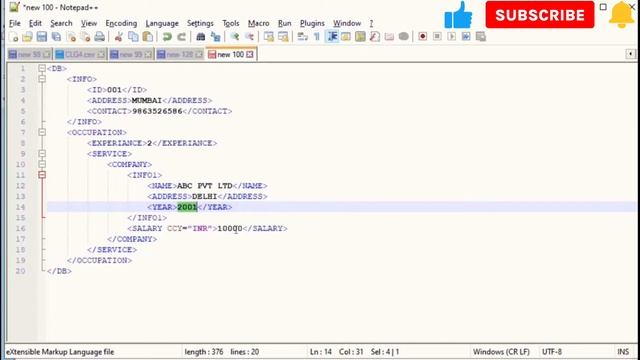Toggle word wrap in the toolbar

point(302,37)
